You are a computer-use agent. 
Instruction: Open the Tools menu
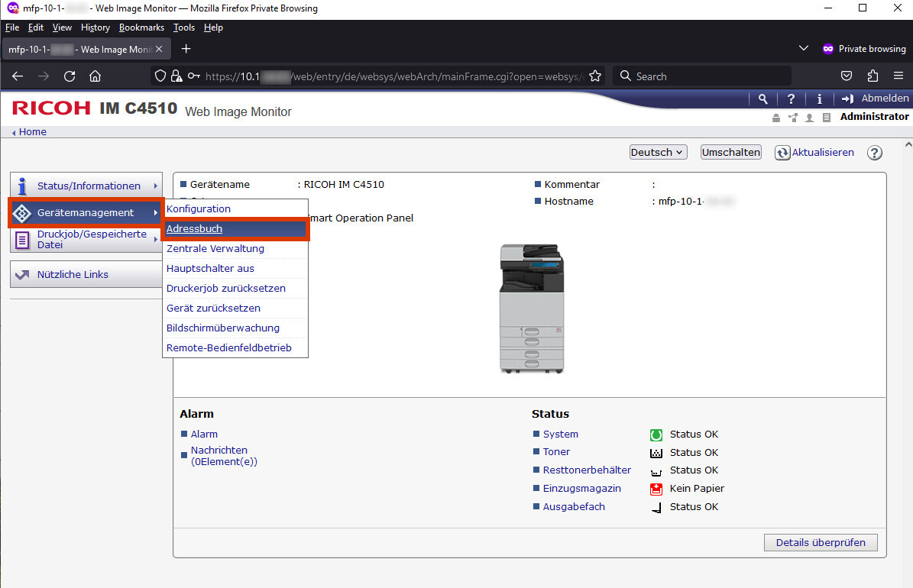(x=184, y=27)
